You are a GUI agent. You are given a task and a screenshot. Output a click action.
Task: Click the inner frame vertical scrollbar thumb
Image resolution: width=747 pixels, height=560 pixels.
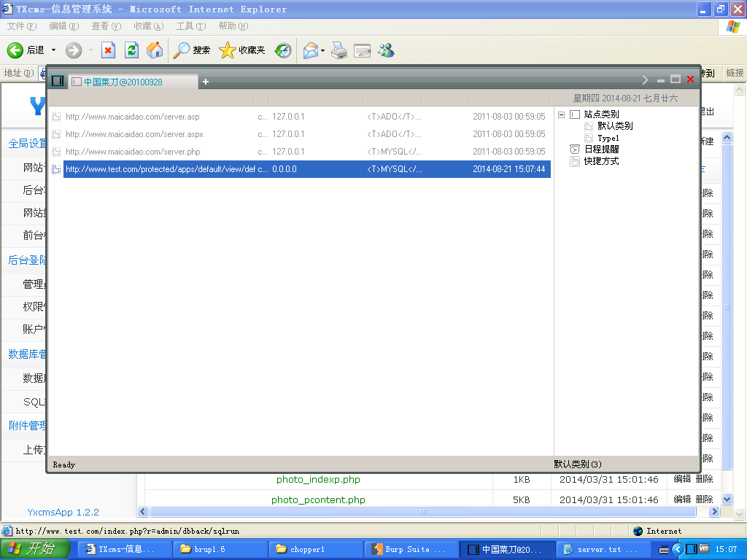click(727, 307)
